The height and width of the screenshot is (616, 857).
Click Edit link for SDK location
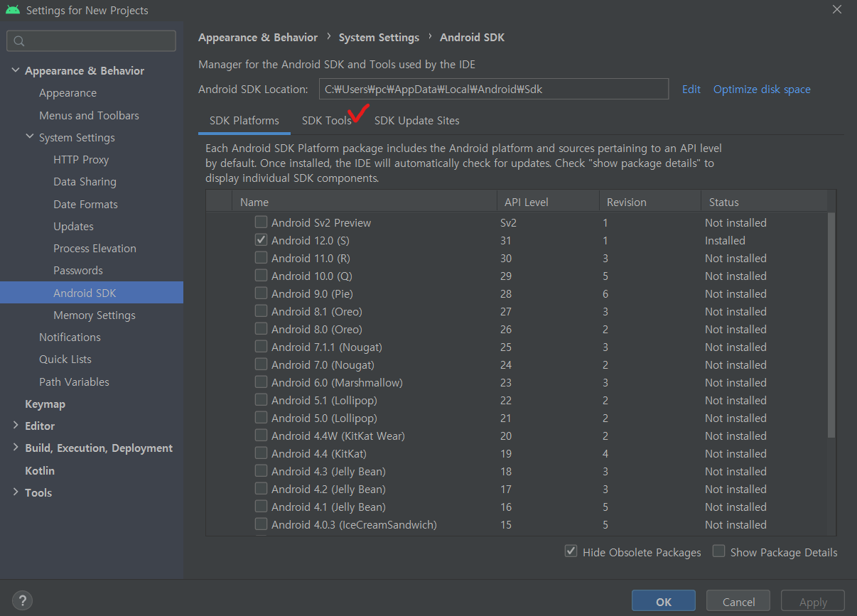tap(691, 90)
